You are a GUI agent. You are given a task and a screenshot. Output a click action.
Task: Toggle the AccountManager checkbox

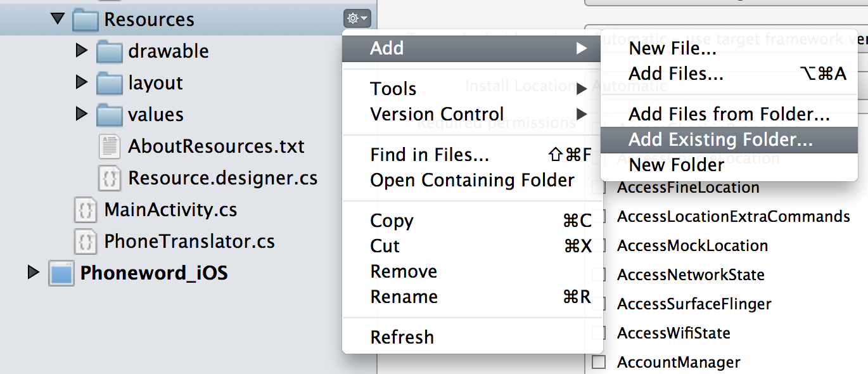598,363
